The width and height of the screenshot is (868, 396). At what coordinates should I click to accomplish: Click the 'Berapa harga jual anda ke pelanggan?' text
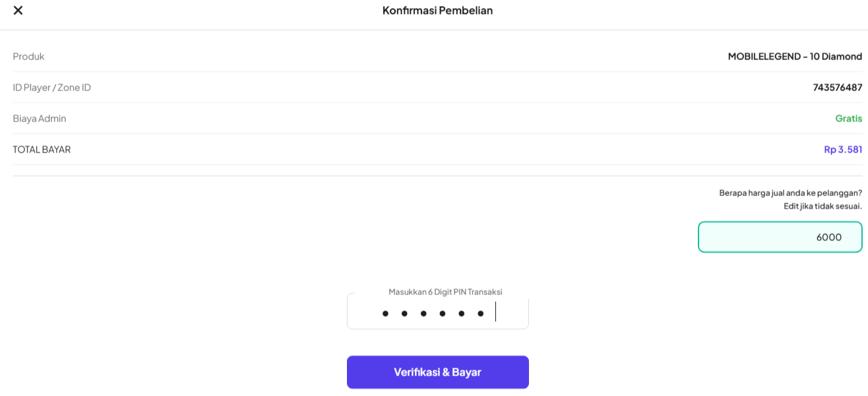[790, 193]
